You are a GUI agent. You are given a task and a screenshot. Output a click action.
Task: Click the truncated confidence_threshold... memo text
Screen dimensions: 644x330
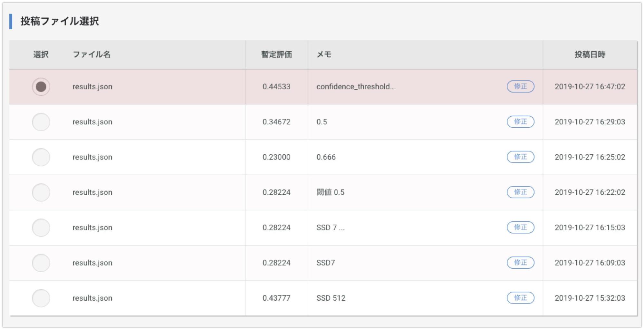pos(356,87)
